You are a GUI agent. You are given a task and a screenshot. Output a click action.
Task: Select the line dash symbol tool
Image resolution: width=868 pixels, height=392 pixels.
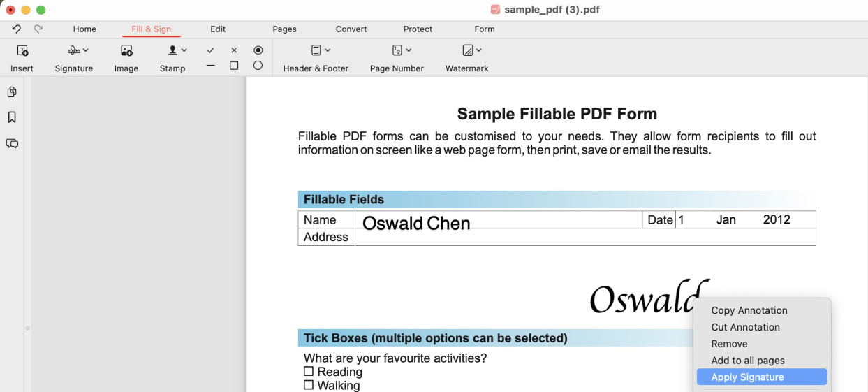[210, 66]
